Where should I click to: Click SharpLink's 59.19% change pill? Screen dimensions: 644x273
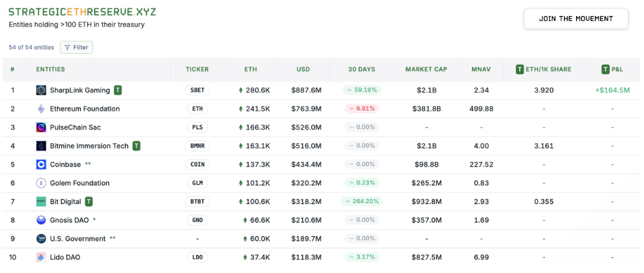pos(362,90)
